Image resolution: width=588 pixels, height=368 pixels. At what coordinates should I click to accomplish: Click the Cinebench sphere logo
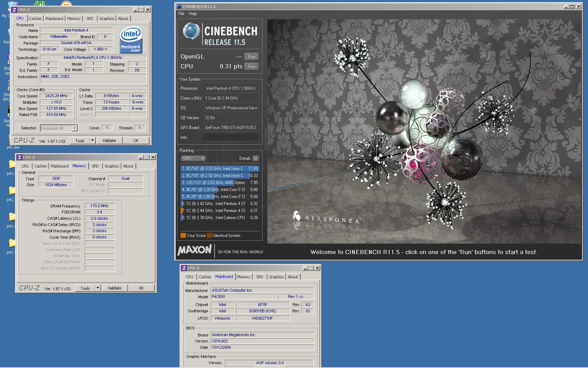tap(191, 31)
